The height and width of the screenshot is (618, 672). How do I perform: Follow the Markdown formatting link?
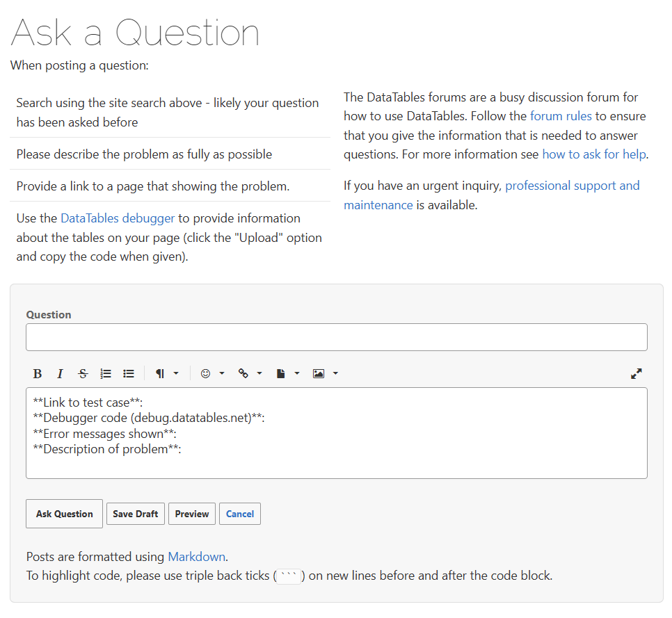click(x=196, y=557)
